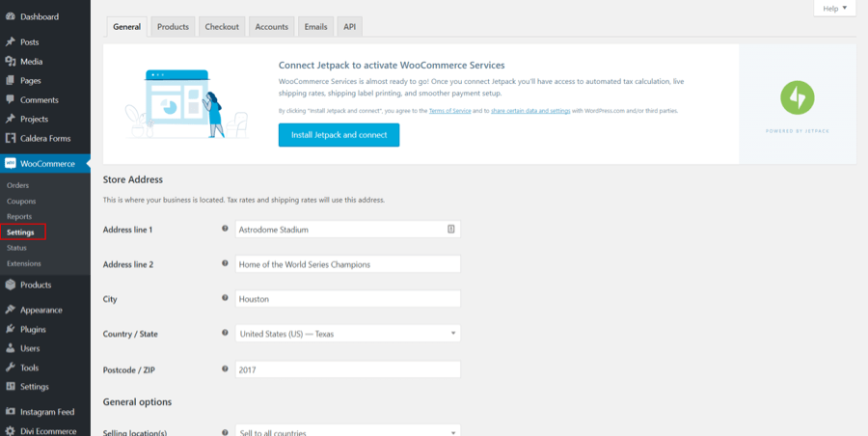Screen dimensions: 868x436
Task: Click the Caldera Forms icon
Action: pyautogui.click(x=10, y=138)
